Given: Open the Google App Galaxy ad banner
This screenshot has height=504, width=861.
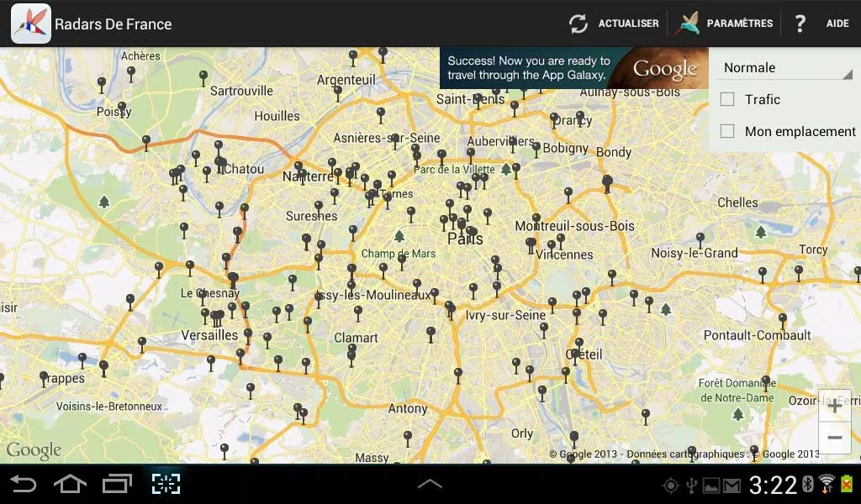Looking at the screenshot, I should 573,68.
